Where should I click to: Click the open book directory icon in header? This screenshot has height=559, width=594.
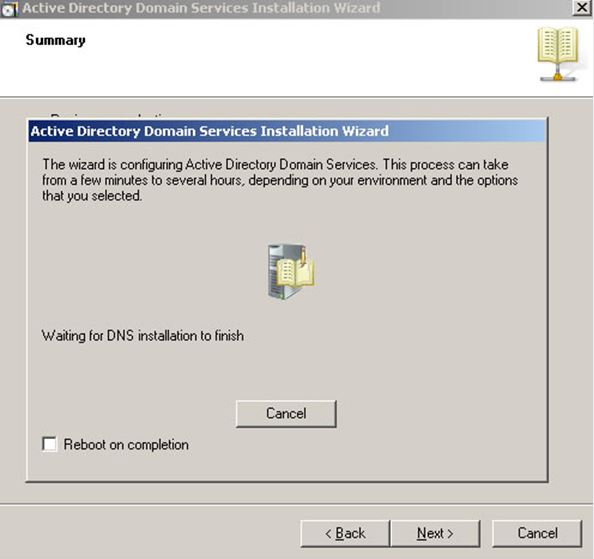click(558, 45)
